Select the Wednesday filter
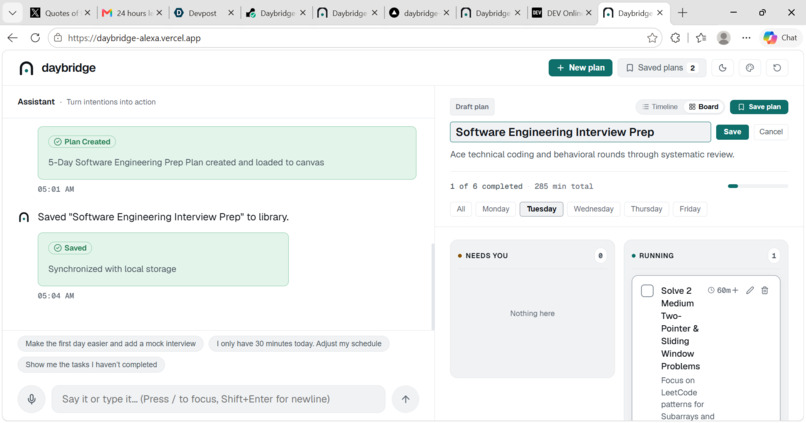This screenshot has width=806, height=423. click(x=594, y=209)
